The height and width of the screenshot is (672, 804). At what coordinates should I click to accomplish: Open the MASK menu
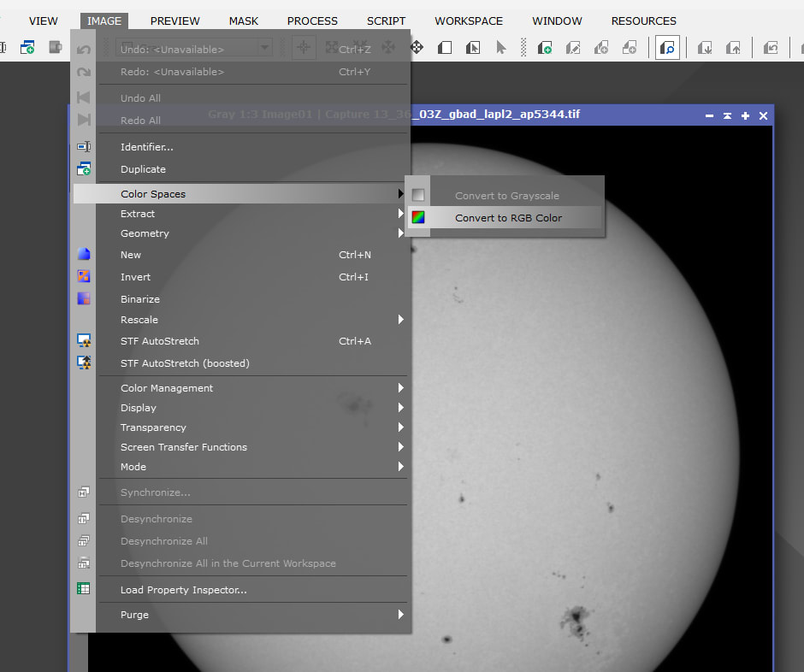(x=244, y=21)
